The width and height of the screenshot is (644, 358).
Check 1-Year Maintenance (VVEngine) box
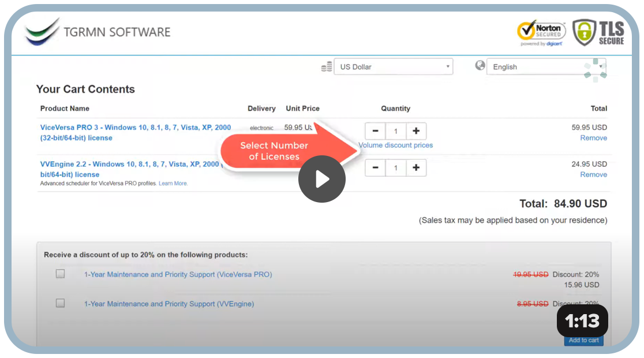pos(61,303)
